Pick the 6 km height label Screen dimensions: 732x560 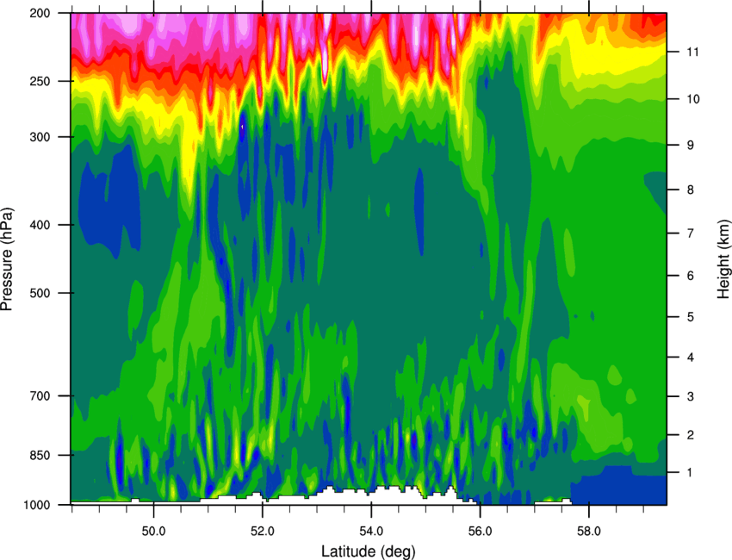(x=691, y=276)
